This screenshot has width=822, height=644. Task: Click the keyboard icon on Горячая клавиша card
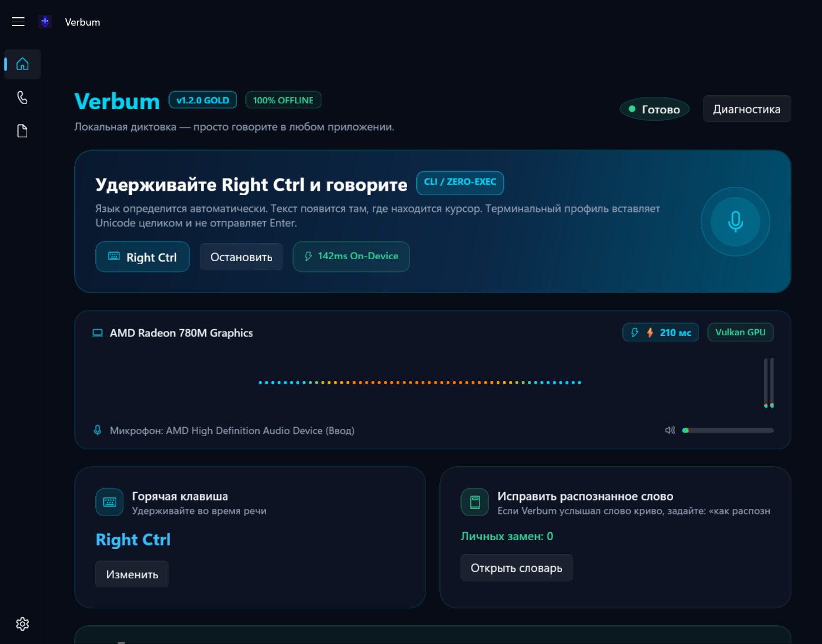pos(110,502)
